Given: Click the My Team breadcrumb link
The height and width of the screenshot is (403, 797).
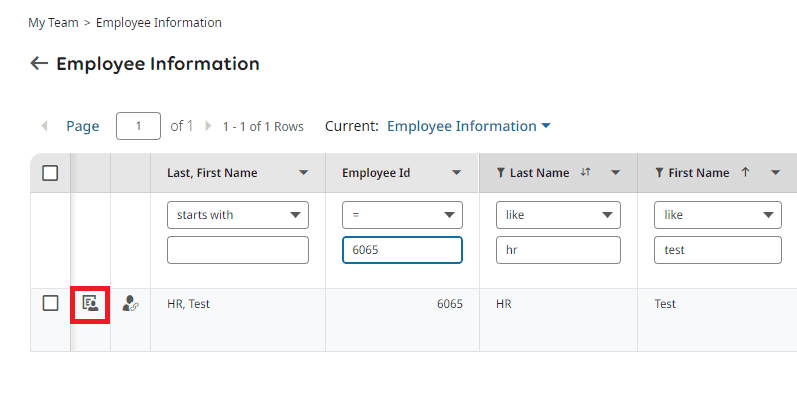Looking at the screenshot, I should point(53,22).
